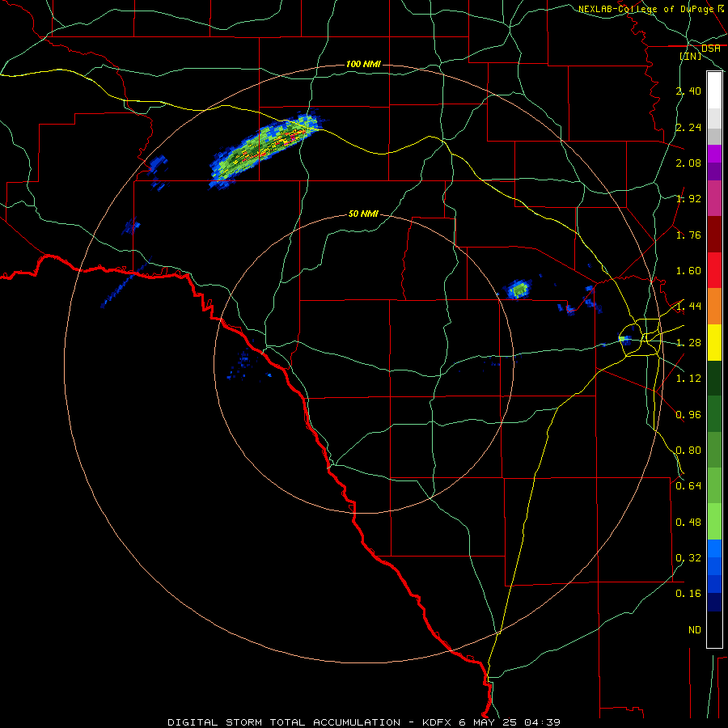Click the '0.32' legend value

pos(688,558)
